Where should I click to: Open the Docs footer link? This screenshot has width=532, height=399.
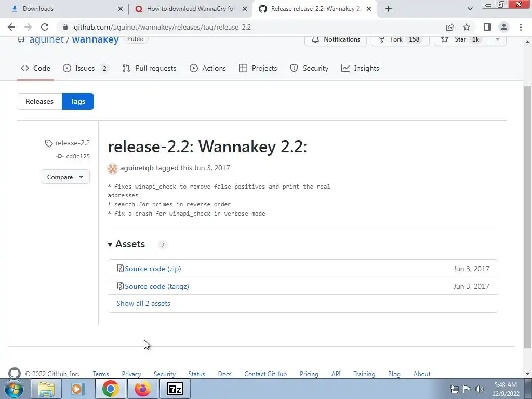(224, 374)
